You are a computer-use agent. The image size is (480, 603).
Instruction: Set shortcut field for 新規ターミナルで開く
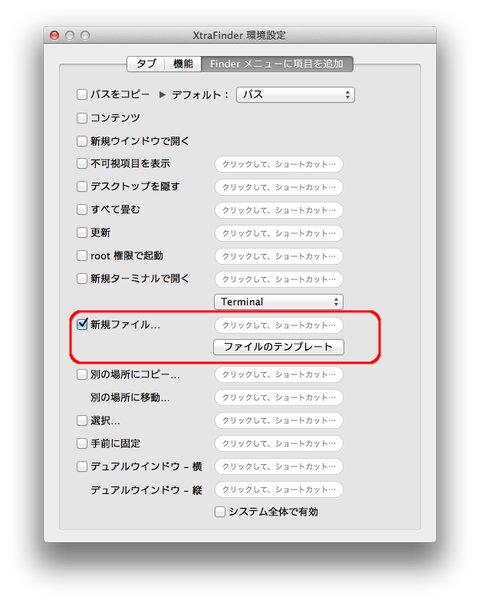279,279
